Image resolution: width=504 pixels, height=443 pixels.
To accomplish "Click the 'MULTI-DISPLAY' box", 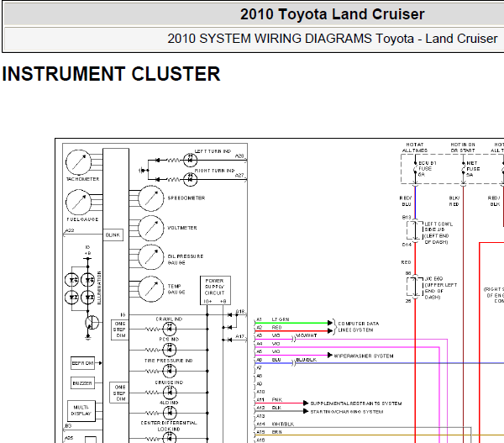I will [81, 411].
